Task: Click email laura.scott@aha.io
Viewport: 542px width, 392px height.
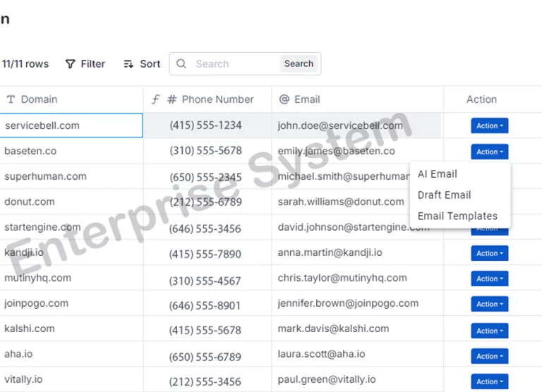Action: click(x=321, y=354)
